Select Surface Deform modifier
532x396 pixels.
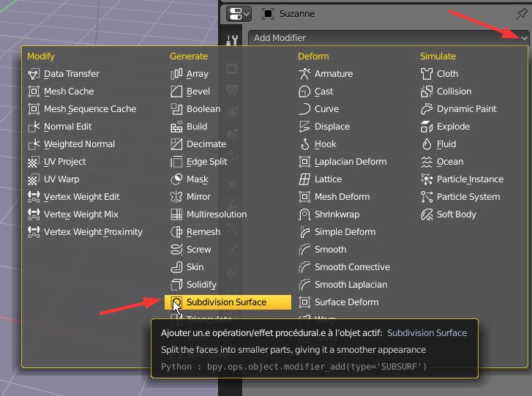click(x=339, y=302)
